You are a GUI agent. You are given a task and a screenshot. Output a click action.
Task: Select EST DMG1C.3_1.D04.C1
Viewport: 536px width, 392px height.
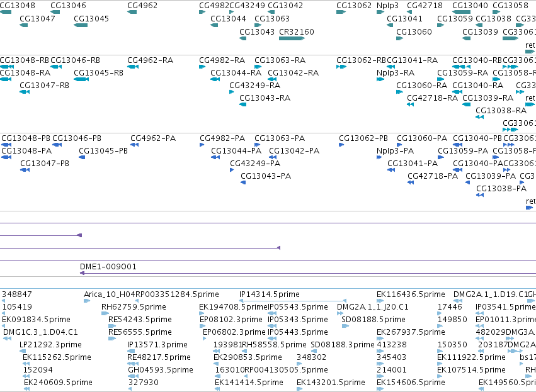click(40, 332)
